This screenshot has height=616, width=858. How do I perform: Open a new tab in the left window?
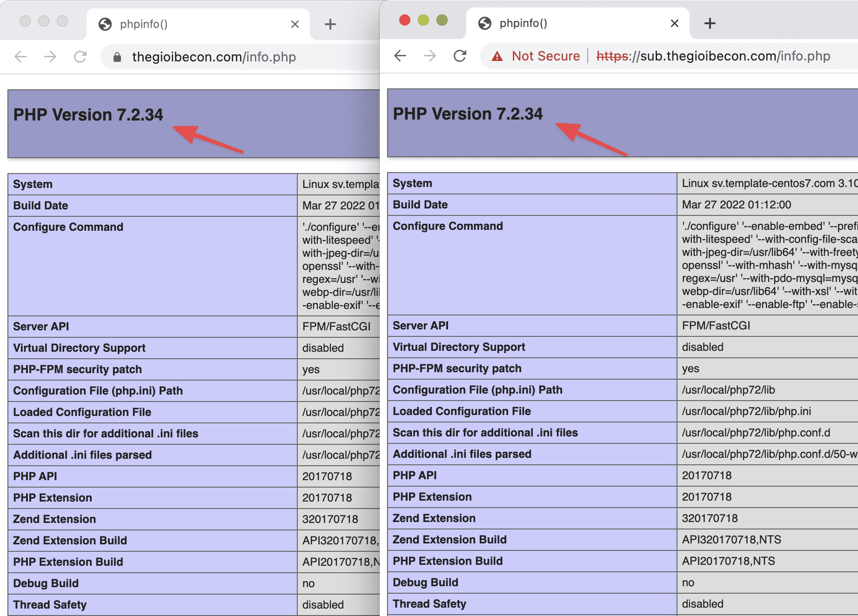coord(330,24)
